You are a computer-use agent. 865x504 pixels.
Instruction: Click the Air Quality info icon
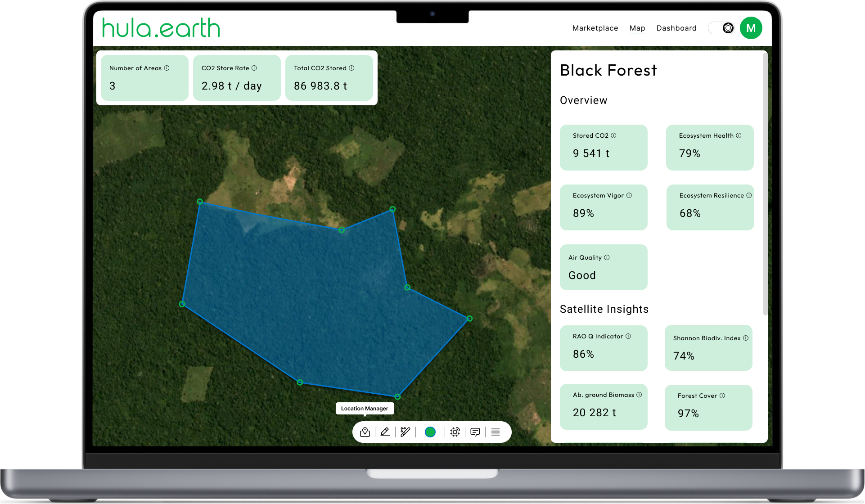607,257
